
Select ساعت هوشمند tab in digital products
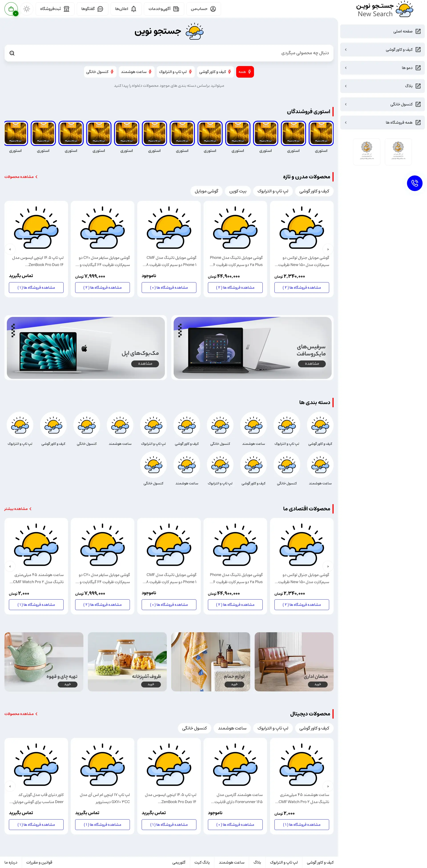click(232, 728)
